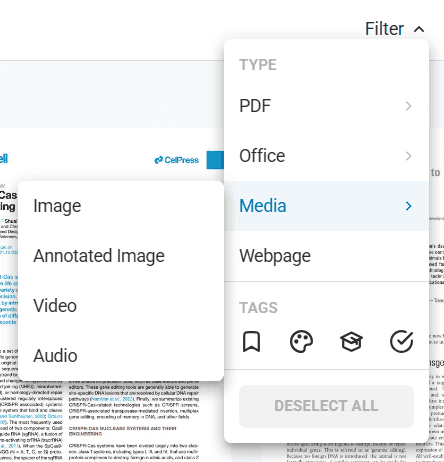The height and width of the screenshot is (462, 444).
Task: Expand the PDF chevron arrow
Action: 408,106
